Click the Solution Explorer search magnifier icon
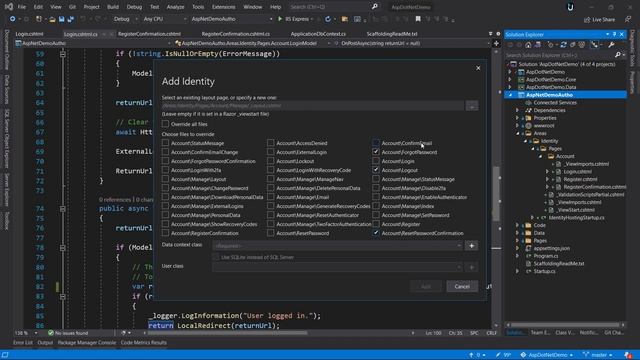Image resolution: width=640 pixels, height=360 pixels. click(618, 55)
